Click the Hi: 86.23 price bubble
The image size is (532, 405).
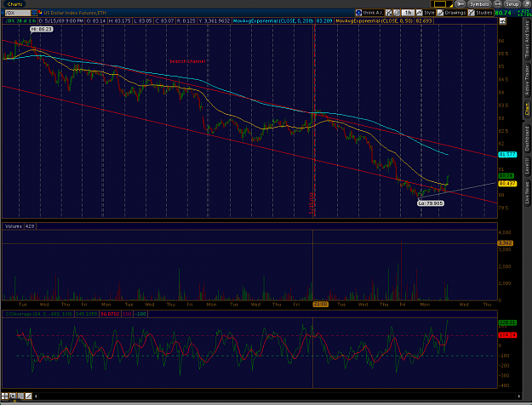tap(42, 29)
